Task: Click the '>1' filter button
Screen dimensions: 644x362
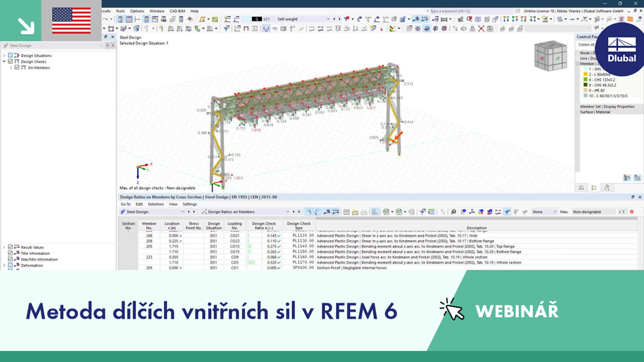Action: (622, 212)
